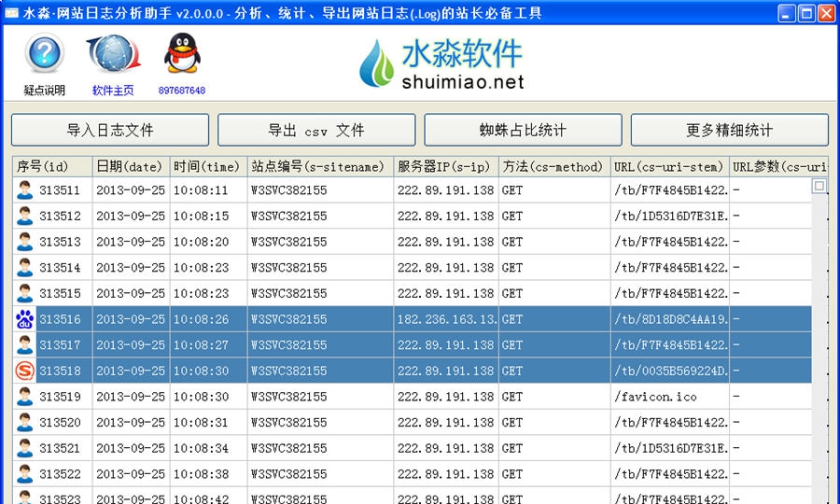Click the 897687648 QQ number link
The width and height of the screenshot is (840, 504).
coord(182,91)
